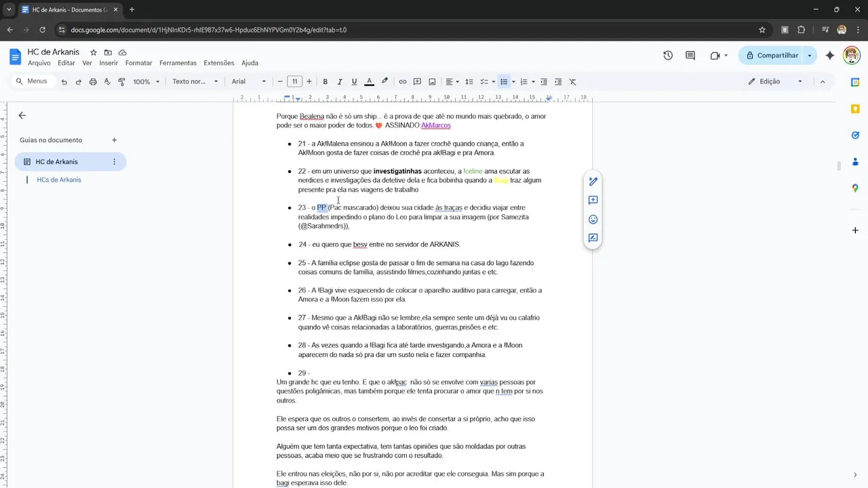
Task: Open the Formatar menu
Action: (x=139, y=63)
